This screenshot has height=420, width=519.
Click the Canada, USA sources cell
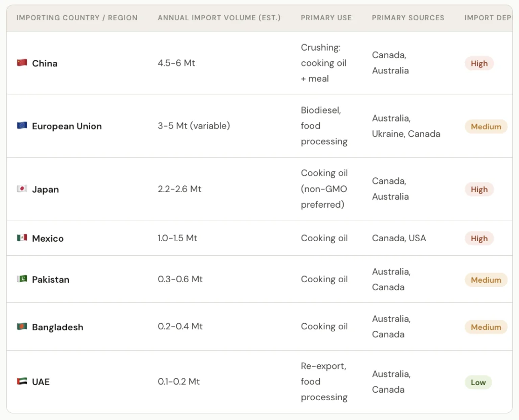coord(399,238)
